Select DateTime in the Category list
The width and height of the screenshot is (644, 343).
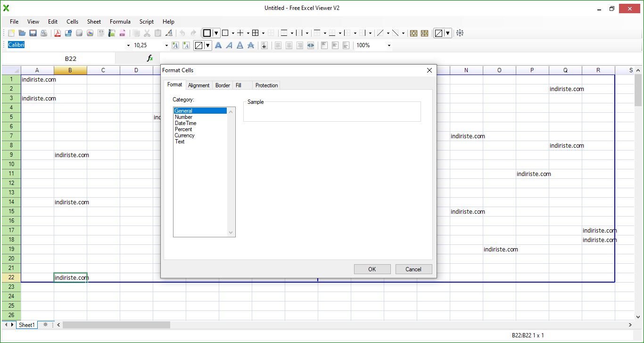(200, 123)
